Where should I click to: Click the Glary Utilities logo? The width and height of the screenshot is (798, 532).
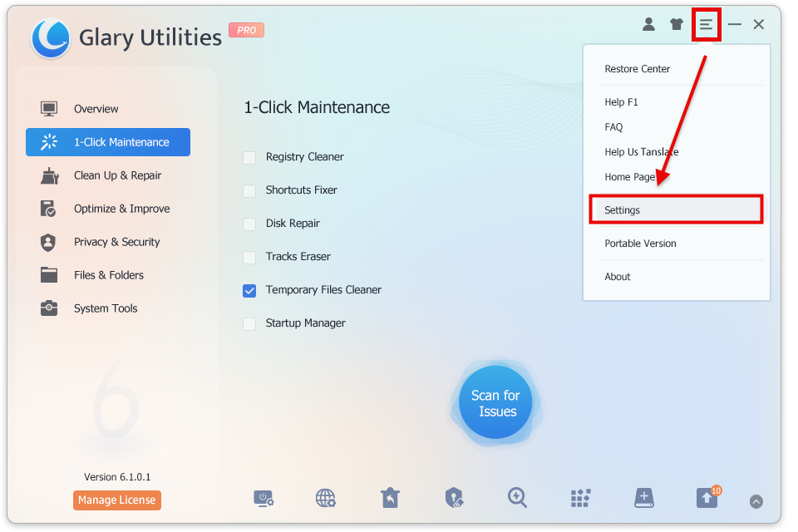[51, 38]
